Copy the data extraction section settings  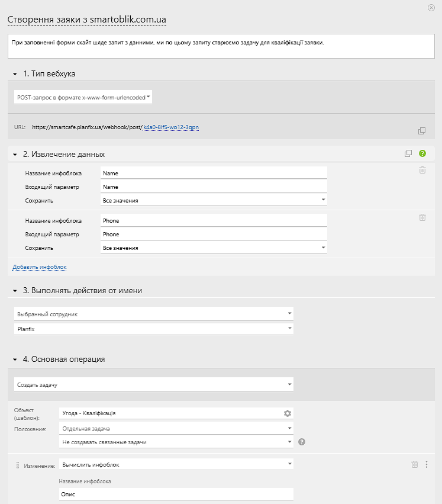[x=408, y=153]
